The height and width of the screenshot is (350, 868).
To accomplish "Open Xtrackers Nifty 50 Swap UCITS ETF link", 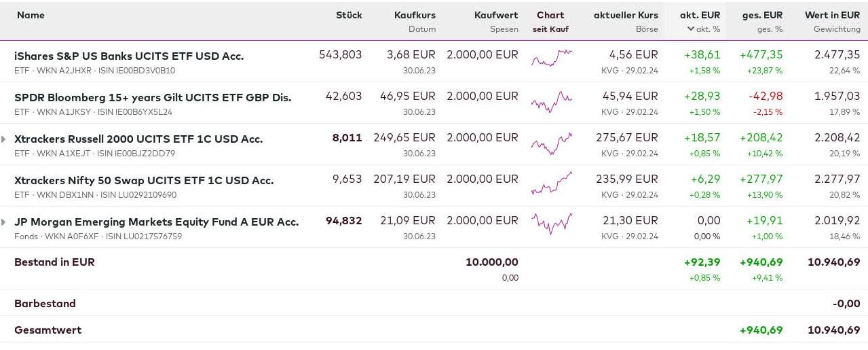I will [144, 180].
